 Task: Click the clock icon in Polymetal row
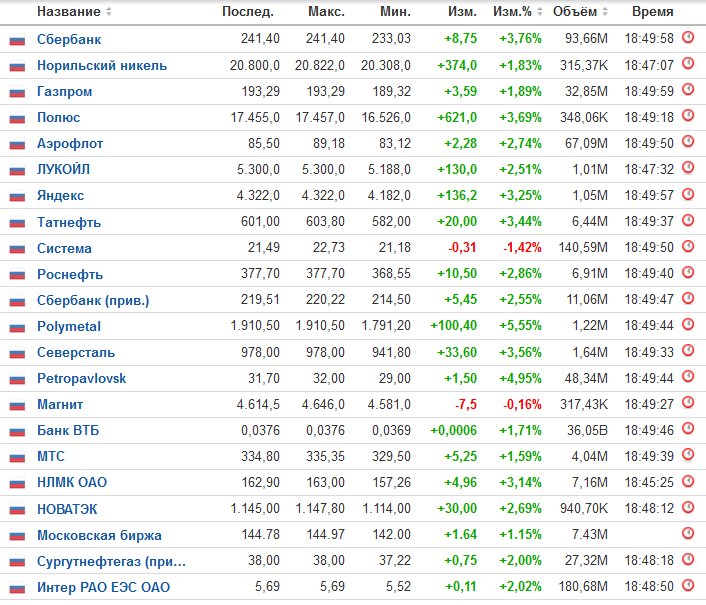click(688, 324)
